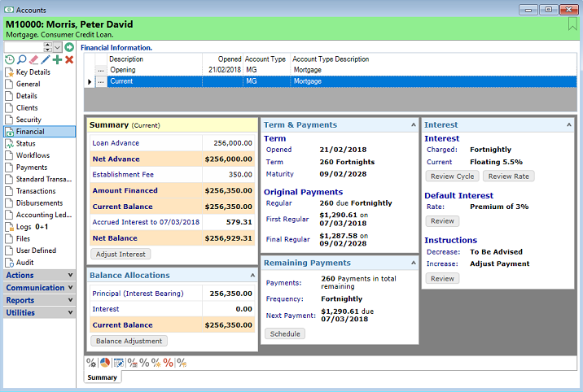The height and width of the screenshot is (392, 583).
Task: Open the dropdown beside the search box
Action: click(57, 47)
